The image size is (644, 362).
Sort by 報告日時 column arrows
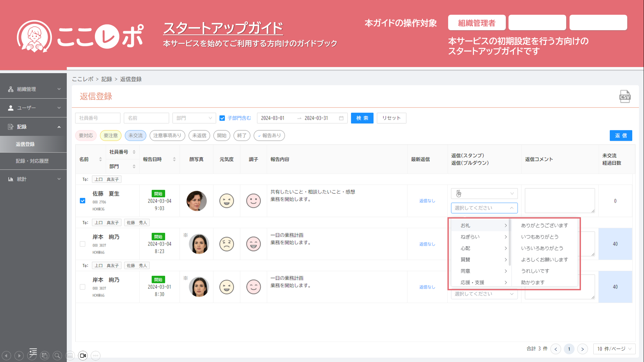174,159
